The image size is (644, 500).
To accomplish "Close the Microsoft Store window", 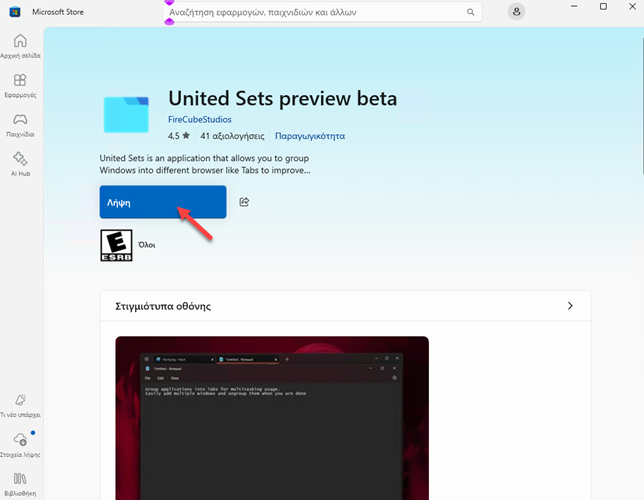I will [632, 6].
